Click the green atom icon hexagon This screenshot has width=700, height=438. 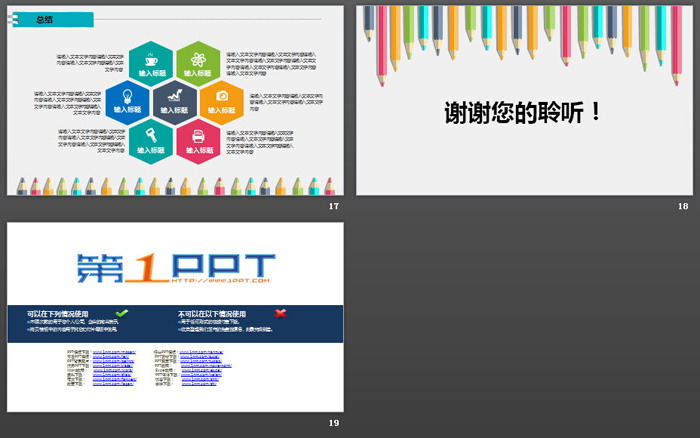[x=199, y=62]
